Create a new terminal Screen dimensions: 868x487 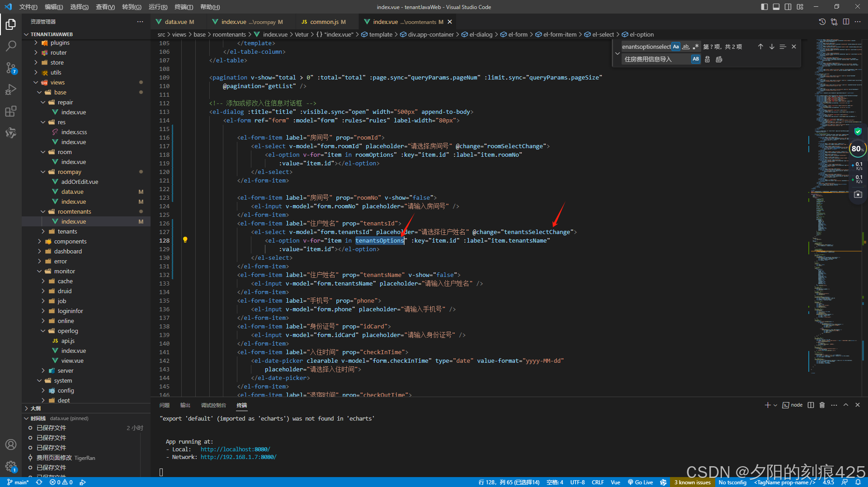767,405
